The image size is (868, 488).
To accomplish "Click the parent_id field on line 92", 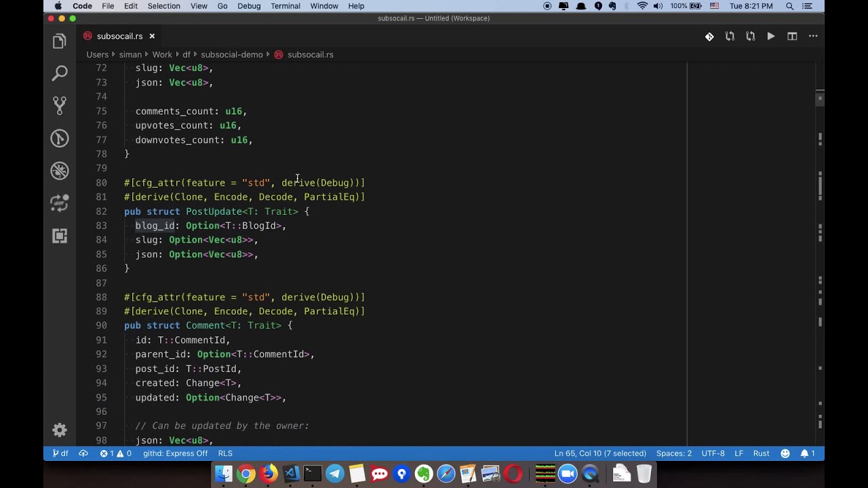I will click(x=160, y=354).
